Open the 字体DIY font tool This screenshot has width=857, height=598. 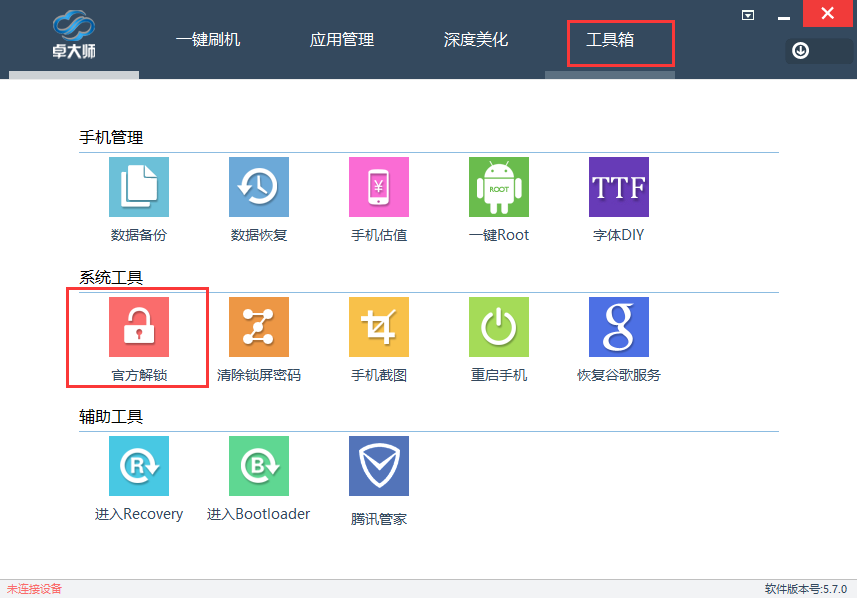tap(618, 187)
